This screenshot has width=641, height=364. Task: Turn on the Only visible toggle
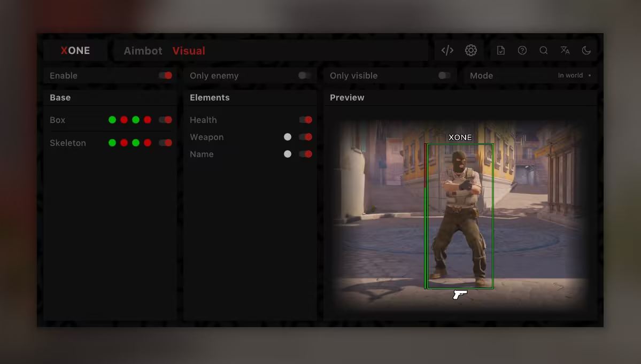[x=444, y=75]
